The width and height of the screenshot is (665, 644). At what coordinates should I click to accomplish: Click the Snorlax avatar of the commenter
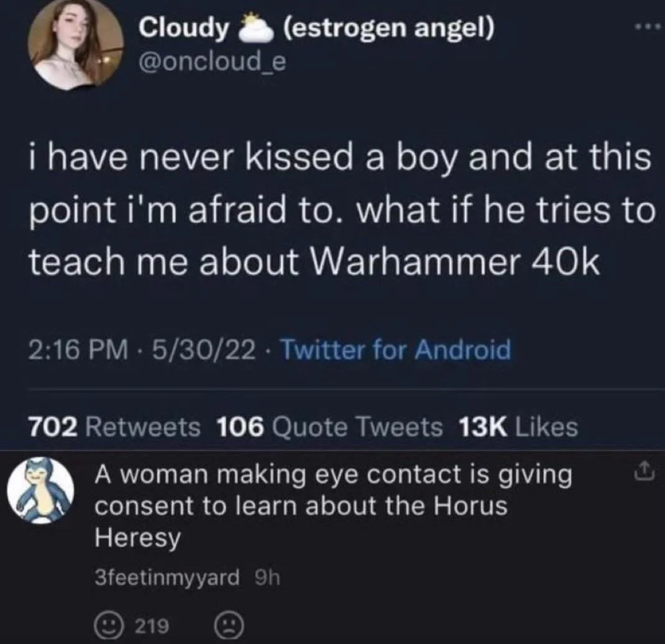(41, 490)
